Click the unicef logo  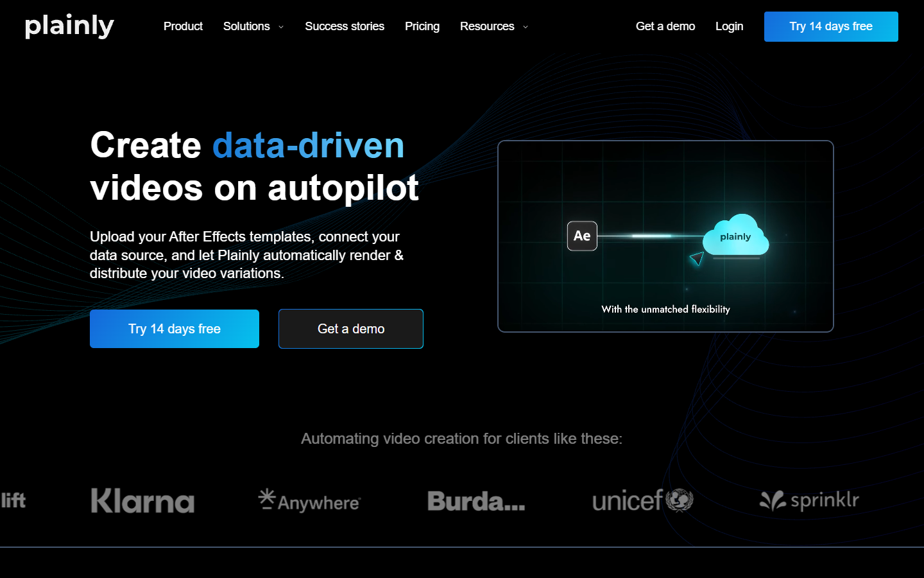[643, 500]
